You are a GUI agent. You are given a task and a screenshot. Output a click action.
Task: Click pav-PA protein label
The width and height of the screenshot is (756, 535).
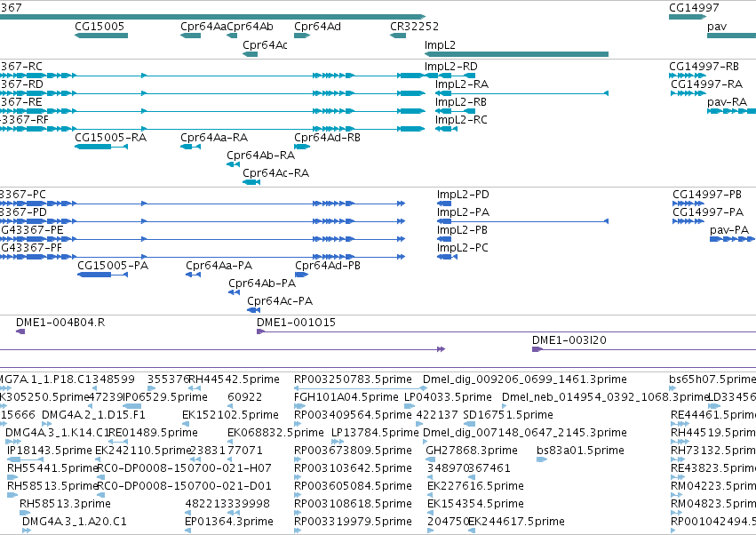[729, 230]
